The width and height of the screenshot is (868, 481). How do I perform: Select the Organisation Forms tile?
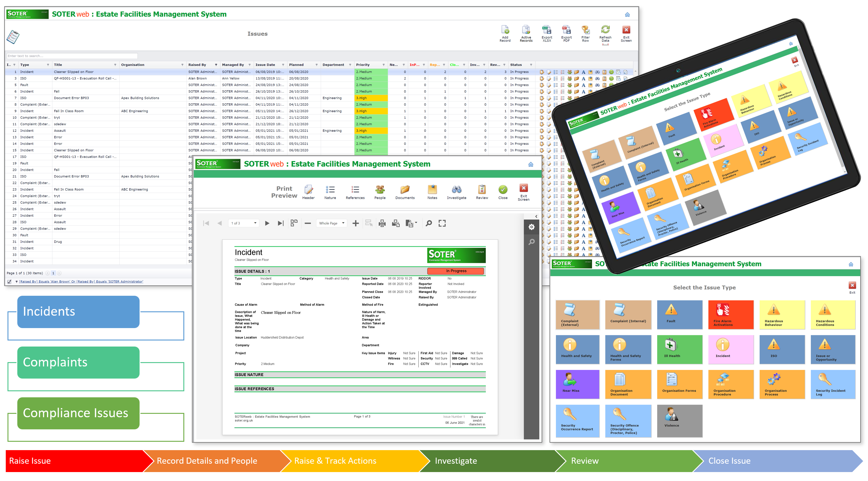(680, 384)
